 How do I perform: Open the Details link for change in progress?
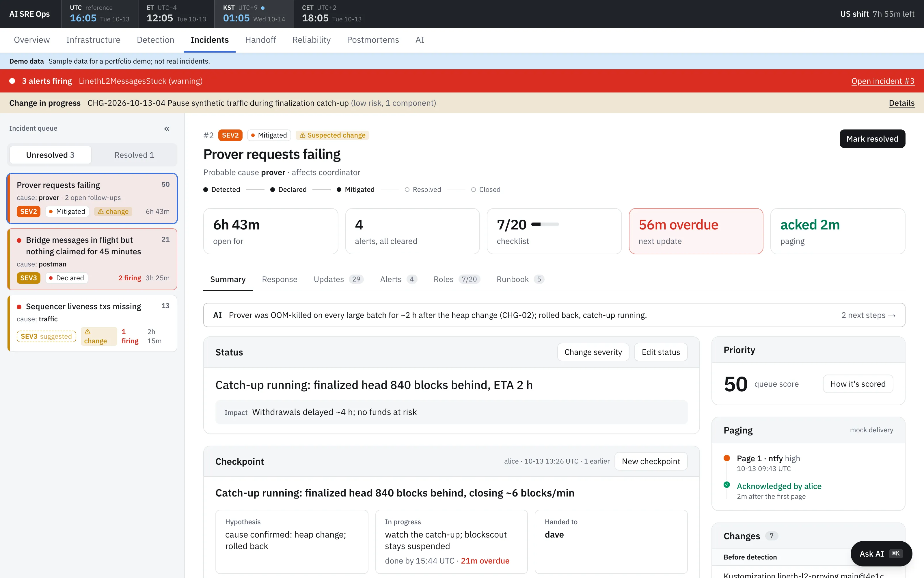point(901,103)
